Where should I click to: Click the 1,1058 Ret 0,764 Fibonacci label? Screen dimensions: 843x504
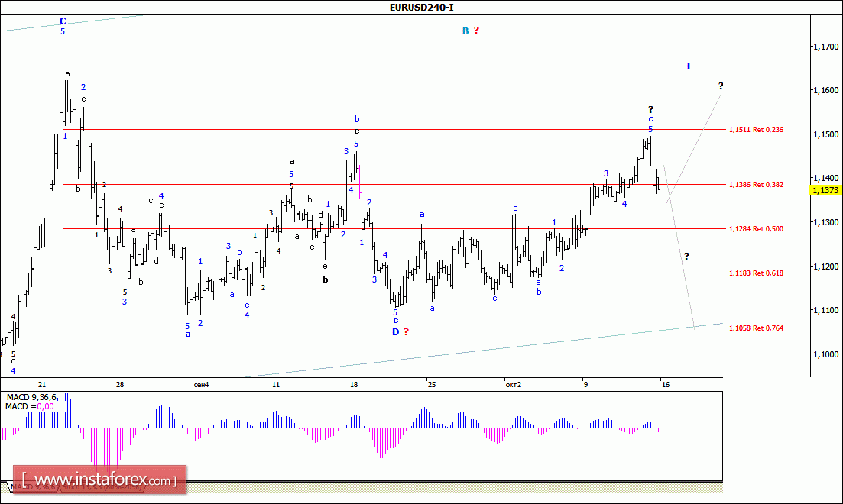[756, 328]
